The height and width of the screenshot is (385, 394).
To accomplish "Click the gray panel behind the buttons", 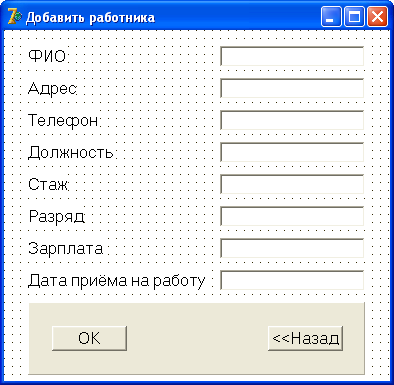I will pos(197,338).
